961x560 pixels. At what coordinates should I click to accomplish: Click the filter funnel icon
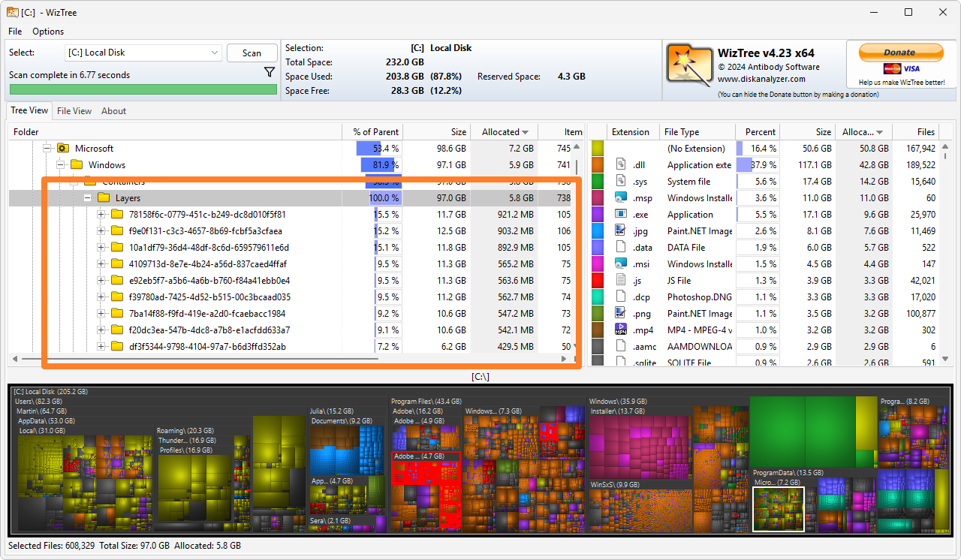270,72
